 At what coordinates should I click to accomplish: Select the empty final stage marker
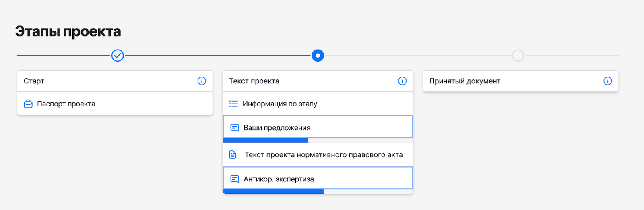coord(518,56)
